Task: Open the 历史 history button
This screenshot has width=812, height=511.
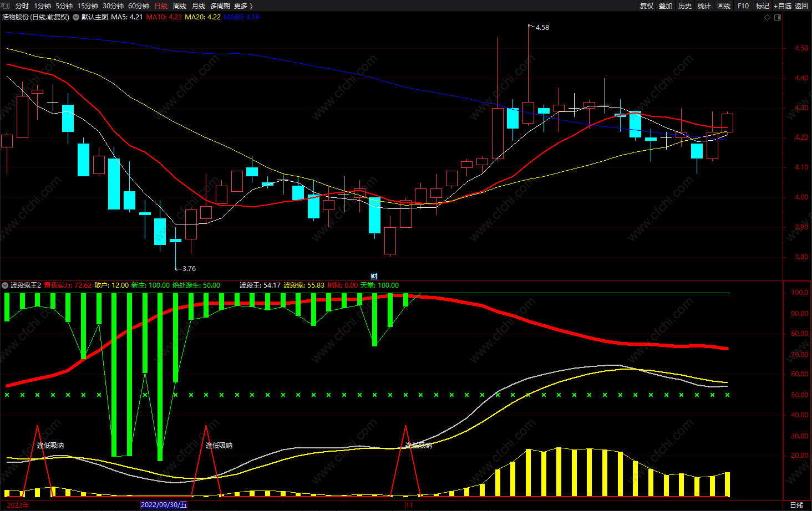Action: click(x=685, y=6)
